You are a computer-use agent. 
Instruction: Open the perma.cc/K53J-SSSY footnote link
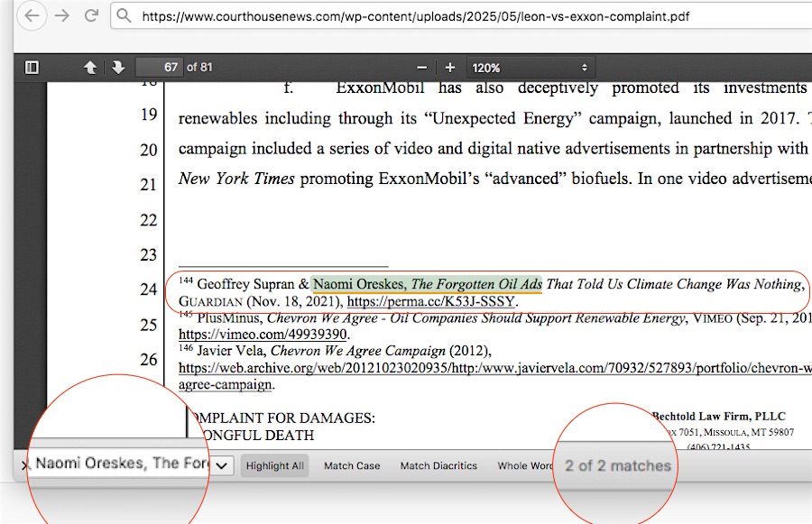click(x=430, y=301)
